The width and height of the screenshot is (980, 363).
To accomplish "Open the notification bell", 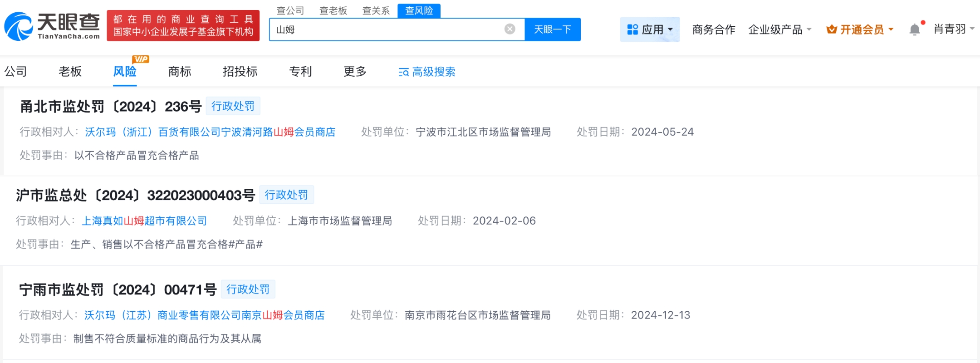I will click(x=915, y=29).
